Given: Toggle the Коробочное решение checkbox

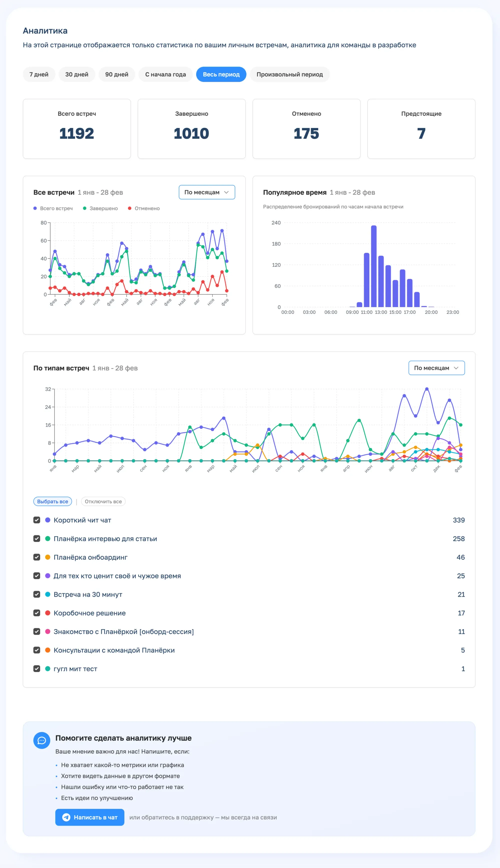Looking at the screenshot, I should 37,613.
